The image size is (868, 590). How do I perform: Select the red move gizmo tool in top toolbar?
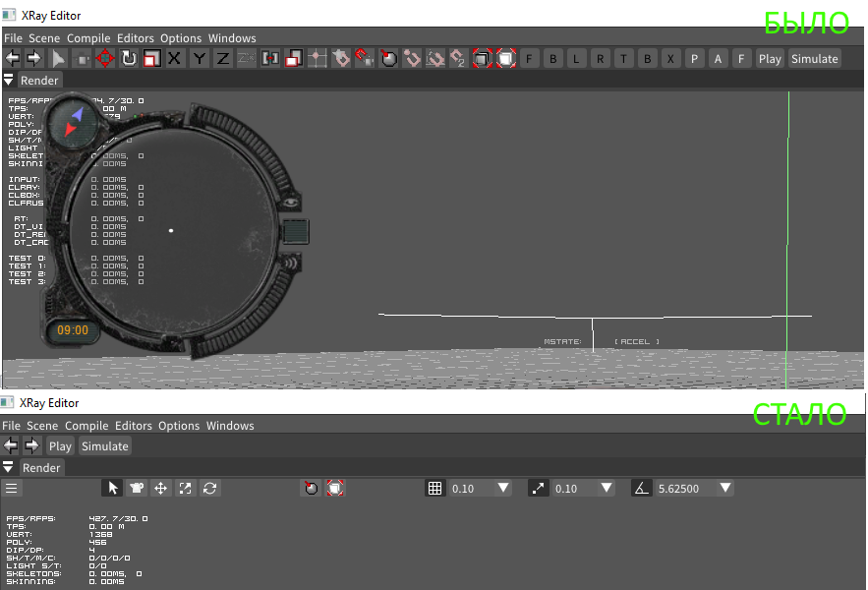click(x=105, y=59)
